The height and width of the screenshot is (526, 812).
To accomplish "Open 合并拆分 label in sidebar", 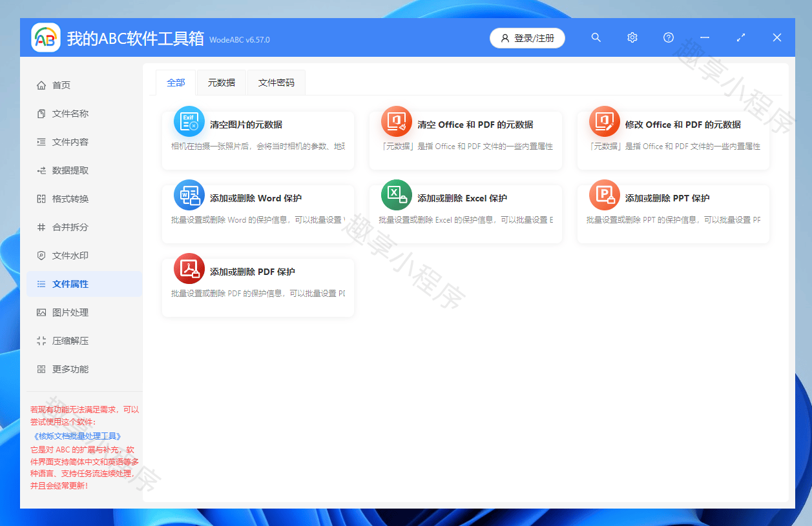I will click(x=70, y=227).
